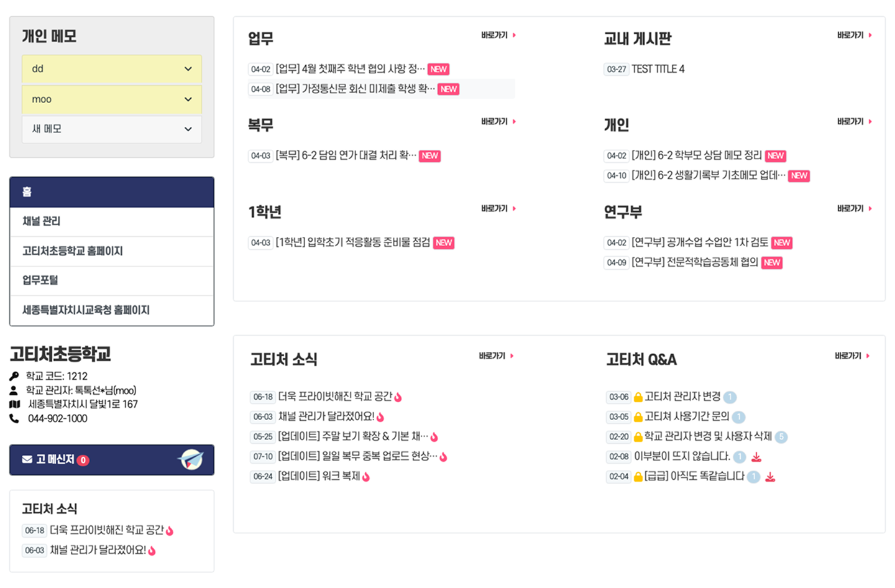Click the phone icon beside 044-902-1000
This screenshot has height=588, width=895.
click(x=14, y=418)
